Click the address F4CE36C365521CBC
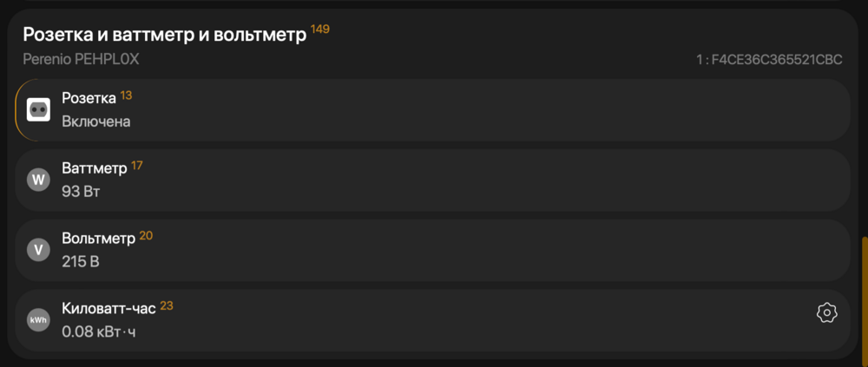The height and width of the screenshot is (367, 868). pyautogui.click(x=775, y=60)
